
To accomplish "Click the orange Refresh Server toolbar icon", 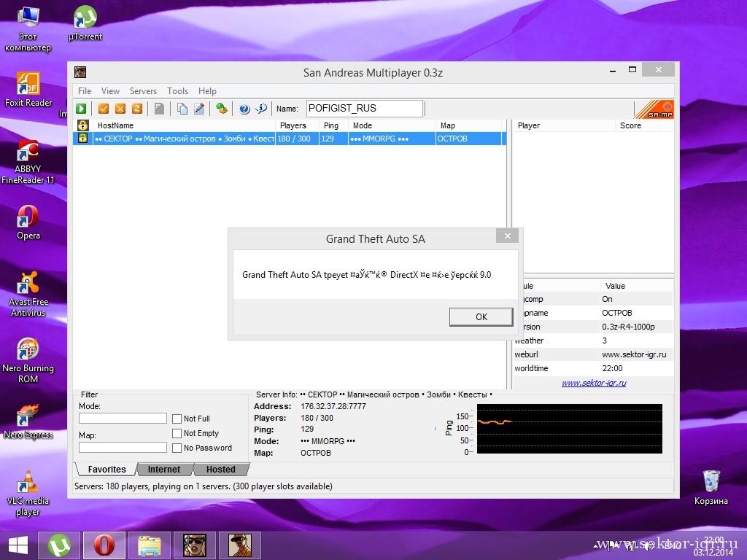I will 137,109.
